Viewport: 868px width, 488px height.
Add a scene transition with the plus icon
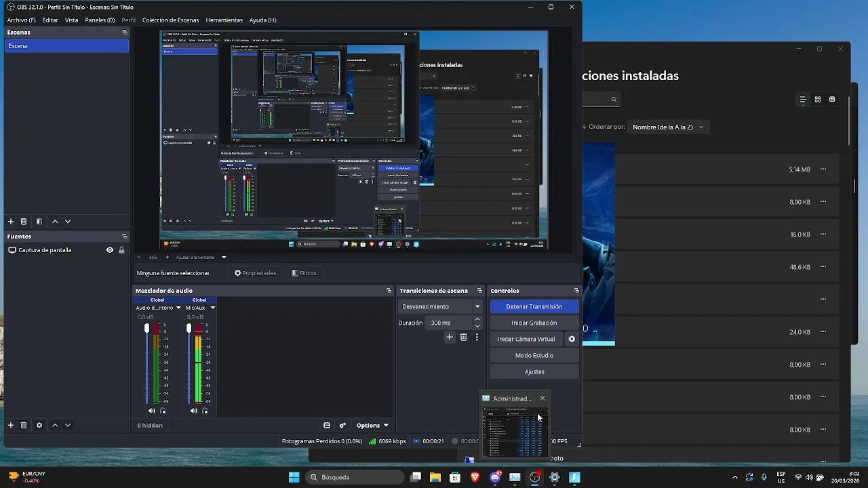(x=450, y=337)
